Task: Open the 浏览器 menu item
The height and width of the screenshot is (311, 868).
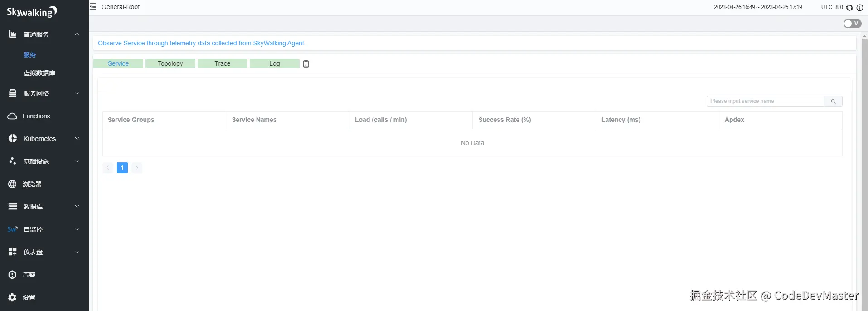Action: (x=32, y=184)
